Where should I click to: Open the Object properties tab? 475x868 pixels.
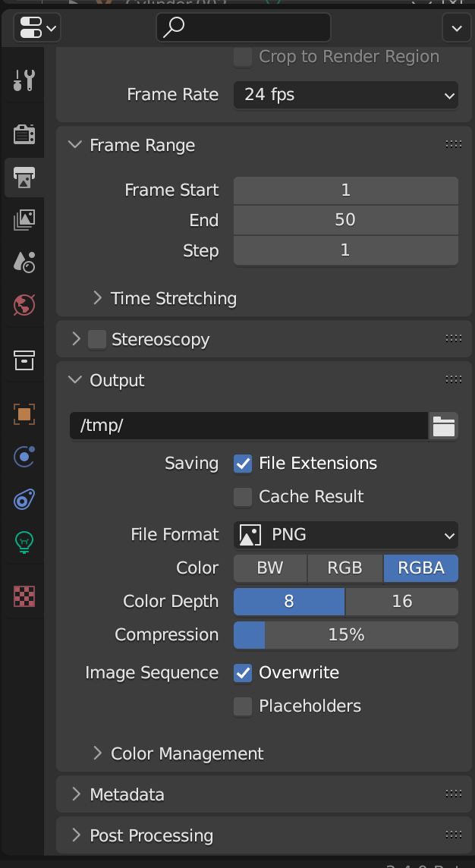24,414
